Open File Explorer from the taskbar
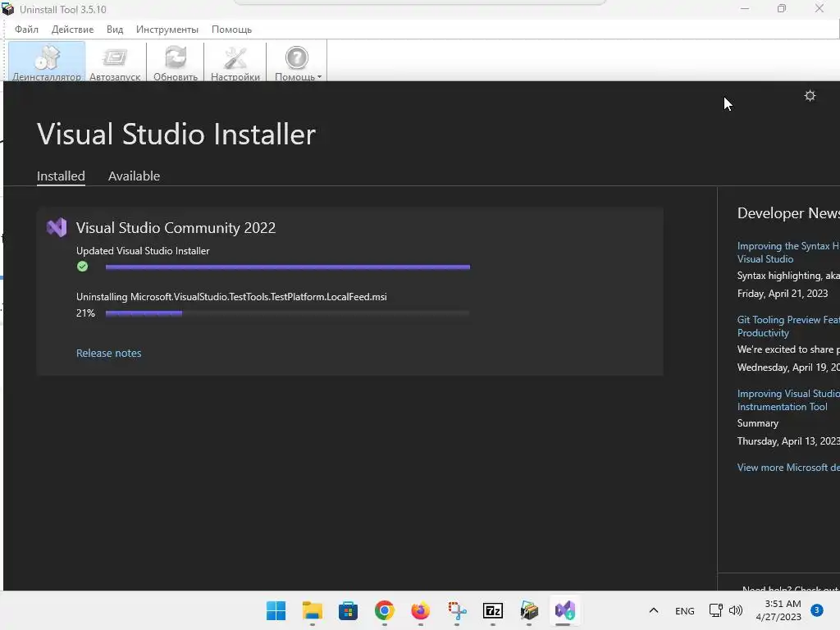 coord(313,610)
